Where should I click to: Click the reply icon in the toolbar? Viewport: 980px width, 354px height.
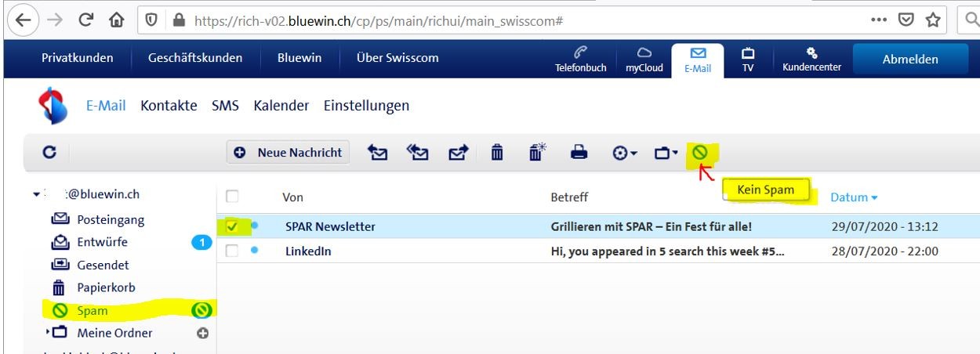(378, 153)
